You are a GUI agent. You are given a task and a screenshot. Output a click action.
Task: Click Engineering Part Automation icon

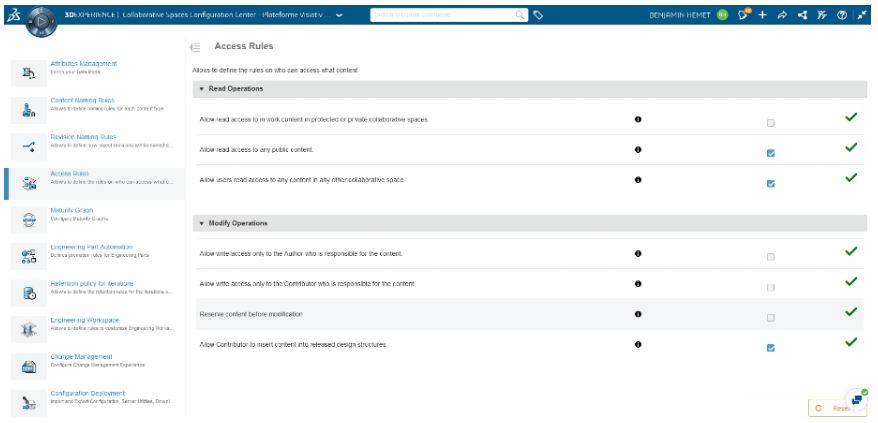click(x=29, y=257)
